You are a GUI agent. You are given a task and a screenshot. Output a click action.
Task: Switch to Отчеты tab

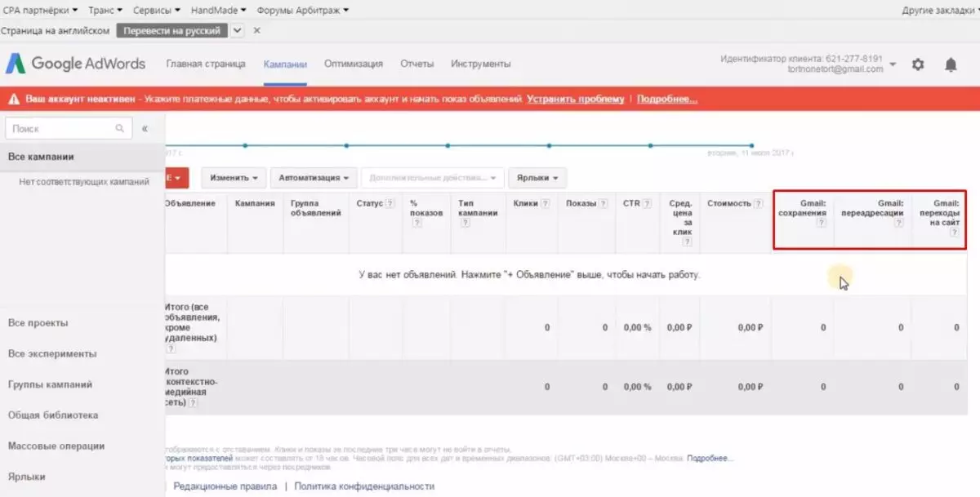pyautogui.click(x=417, y=64)
